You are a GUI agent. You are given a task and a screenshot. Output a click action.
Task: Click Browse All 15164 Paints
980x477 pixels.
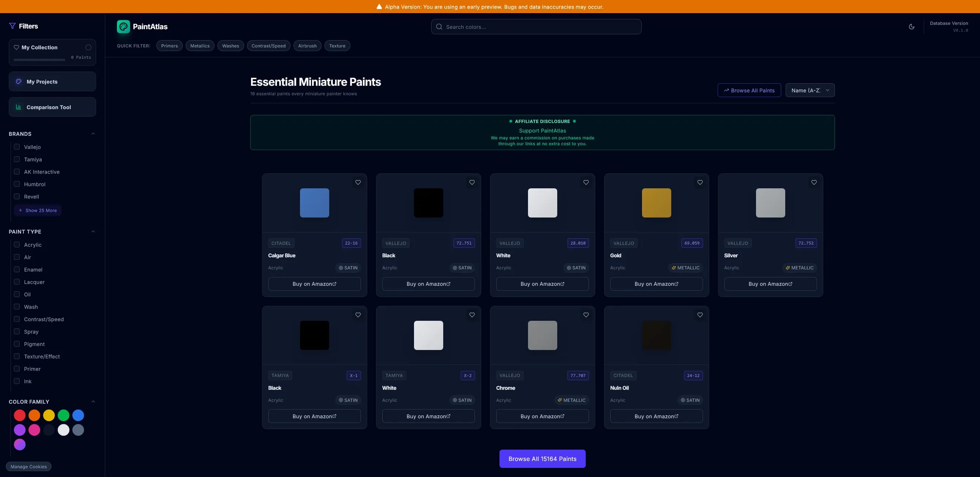coord(543,459)
